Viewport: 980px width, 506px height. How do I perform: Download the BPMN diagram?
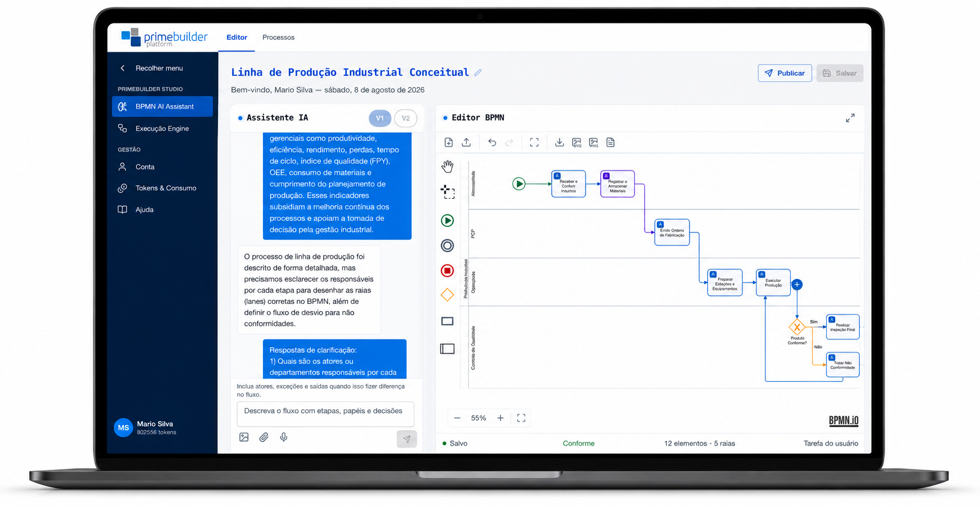click(560, 143)
